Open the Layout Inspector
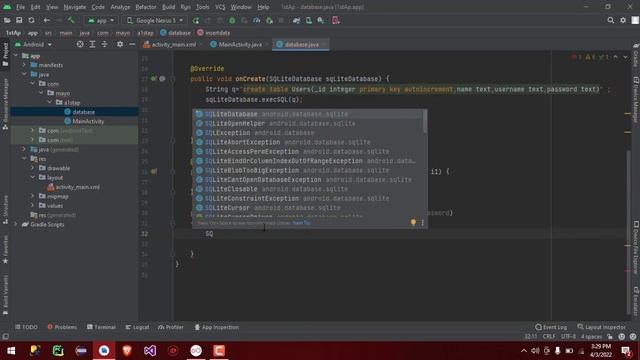640x360 pixels. point(601,327)
